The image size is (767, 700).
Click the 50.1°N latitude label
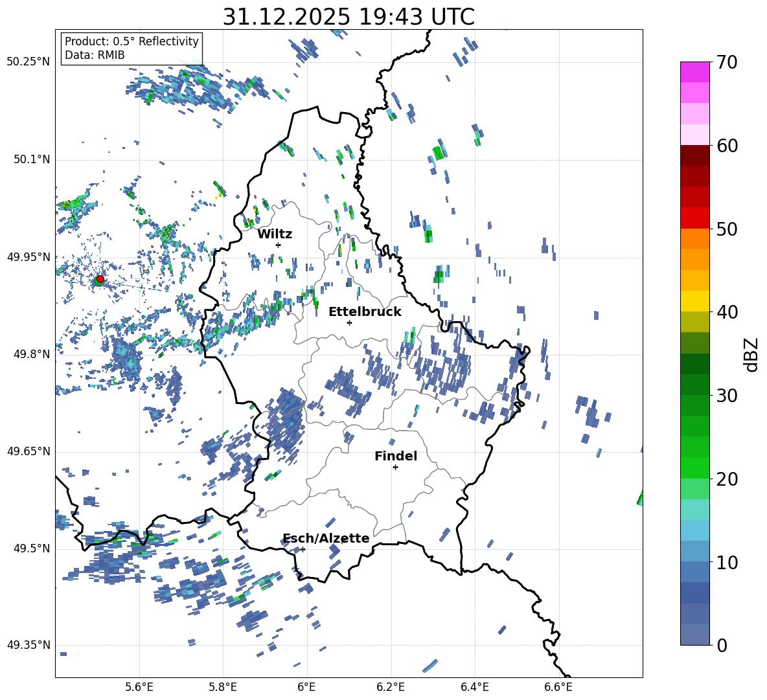click(x=31, y=159)
